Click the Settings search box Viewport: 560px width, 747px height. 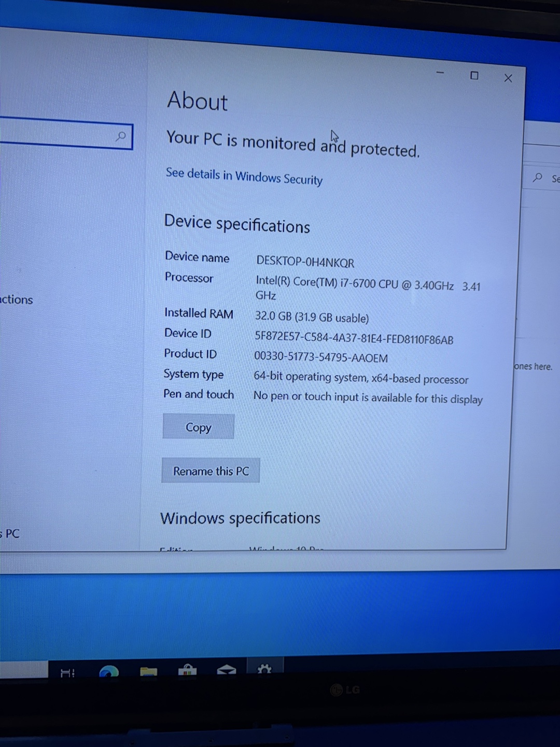coord(66,134)
